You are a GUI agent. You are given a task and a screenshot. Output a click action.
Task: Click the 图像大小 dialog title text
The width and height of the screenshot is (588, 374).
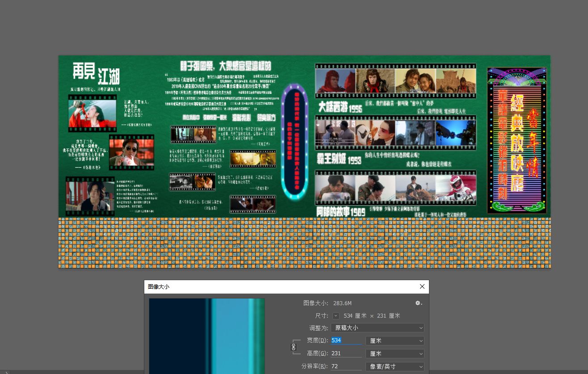(x=159, y=287)
